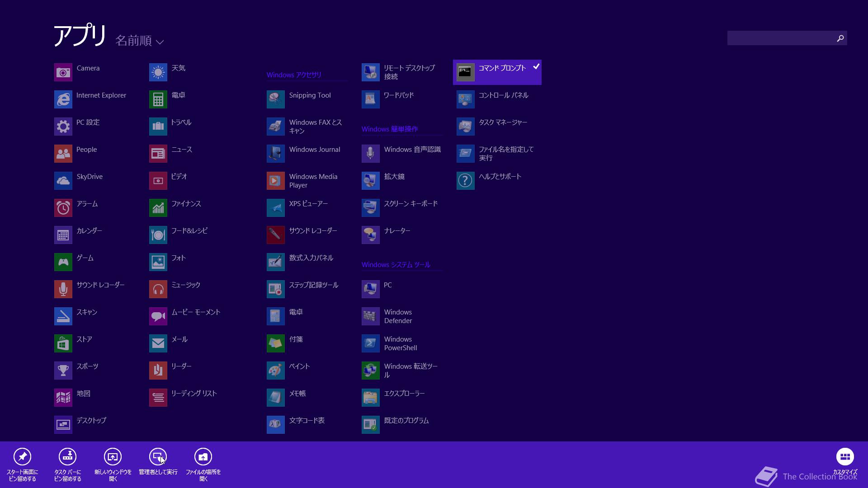Open SkyDrive cloud icon
The height and width of the screenshot is (488, 868).
tap(63, 181)
